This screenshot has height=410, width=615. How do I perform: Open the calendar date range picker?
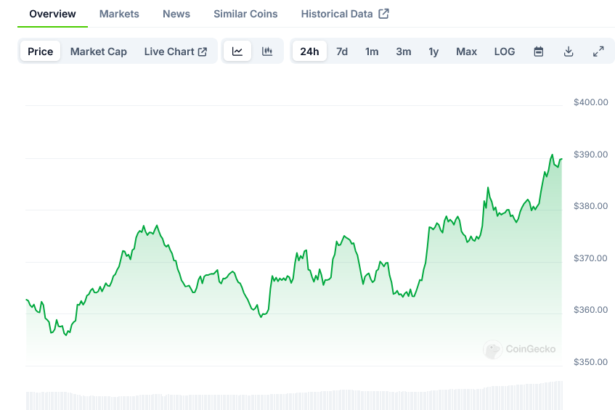(x=538, y=51)
